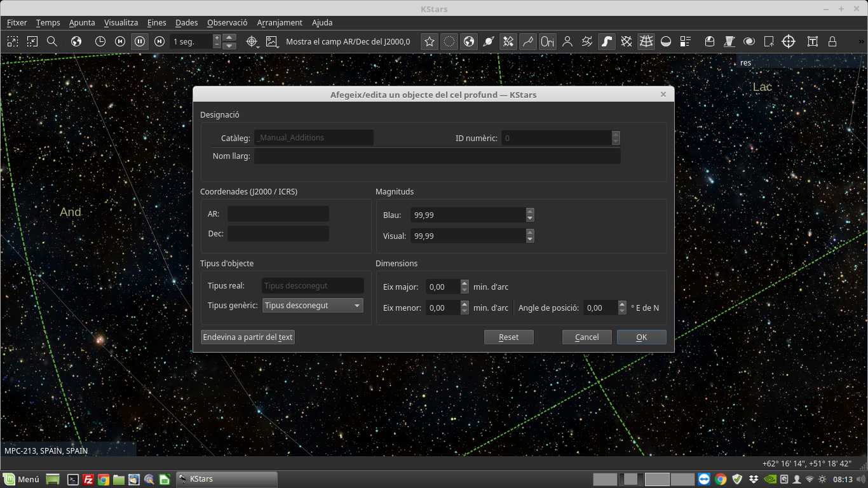Viewport: 868px width, 488px height.
Task: Open the Menú start button
Action: (22, 479)
